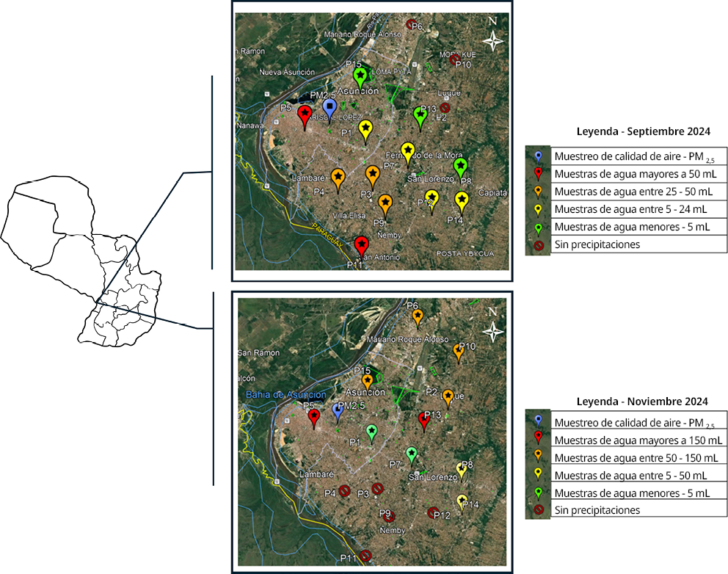Click the yellow P14 marker in September map

click(462, 199)
